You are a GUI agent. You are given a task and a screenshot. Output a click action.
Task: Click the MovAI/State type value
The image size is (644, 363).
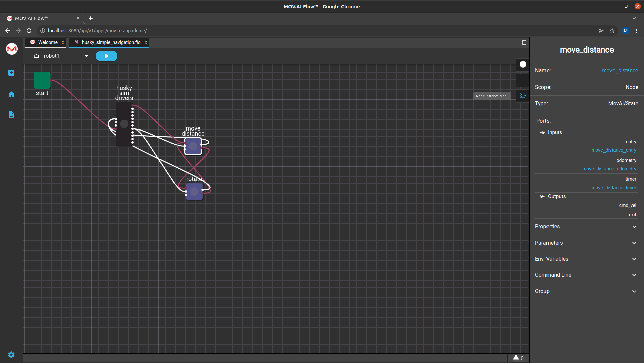click(623, 104)
